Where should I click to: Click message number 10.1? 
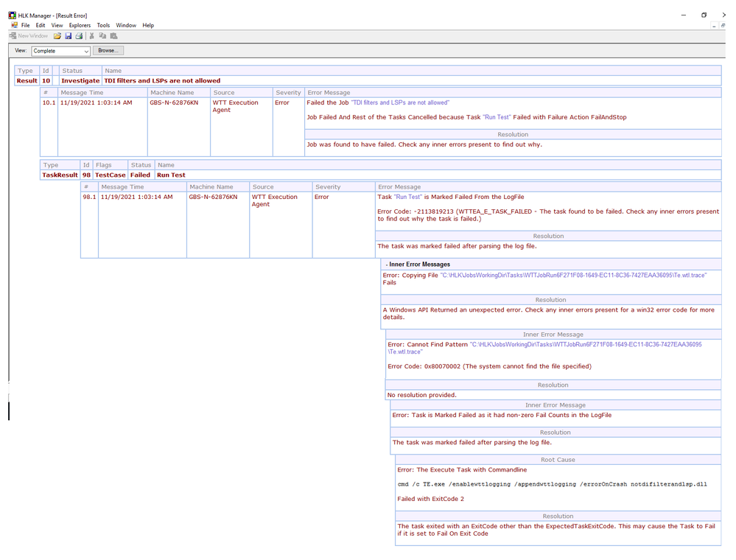tap(49, 102)
